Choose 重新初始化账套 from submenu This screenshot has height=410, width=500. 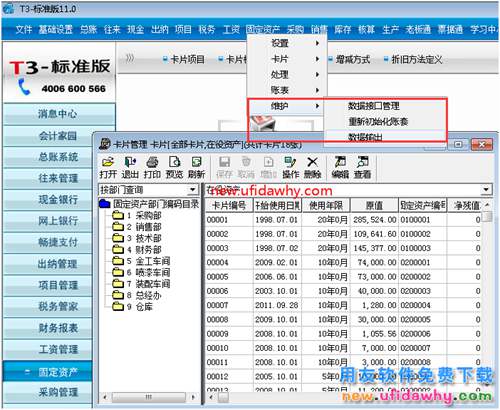coord(378,122)
